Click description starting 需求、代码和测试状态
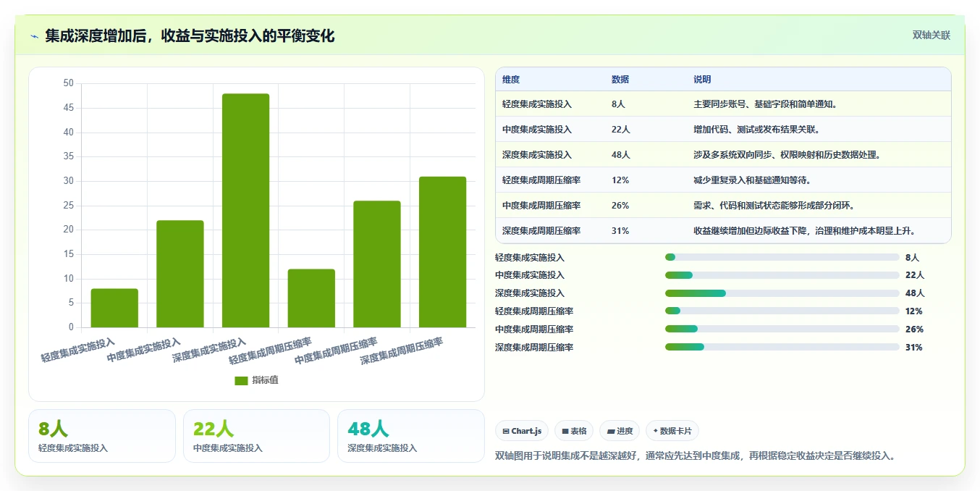Screen dimensions: 980x491 point(774,206)
